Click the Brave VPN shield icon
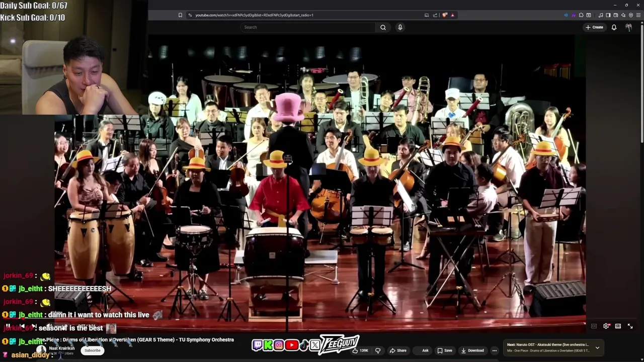Screen dimensions: 644x362 (x=631, y=15)
